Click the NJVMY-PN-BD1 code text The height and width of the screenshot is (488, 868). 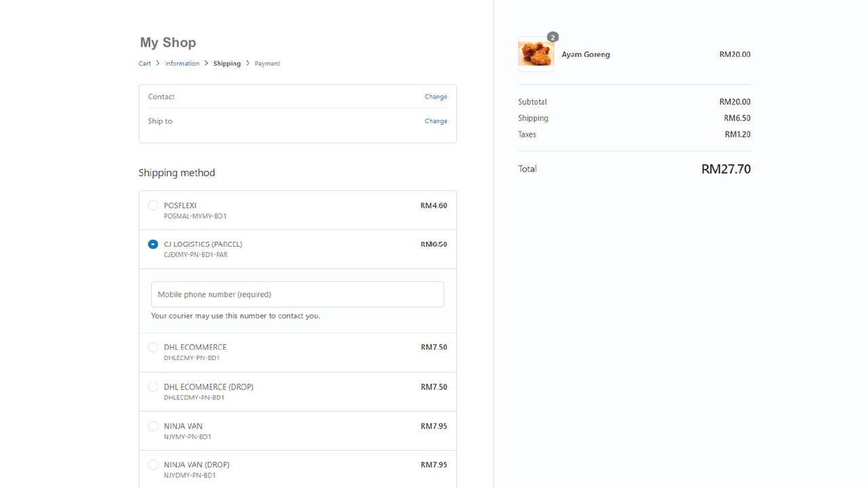point(188,437)
